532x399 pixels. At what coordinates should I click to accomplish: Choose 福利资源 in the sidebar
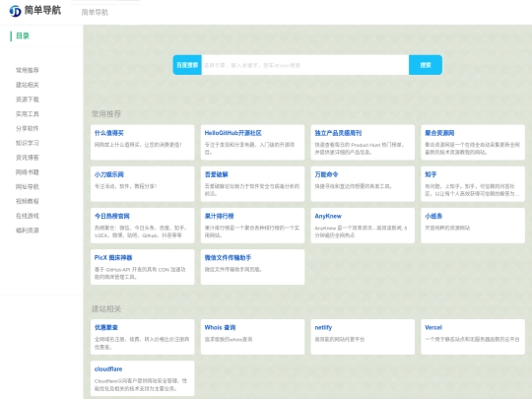(x=28, y=231)
